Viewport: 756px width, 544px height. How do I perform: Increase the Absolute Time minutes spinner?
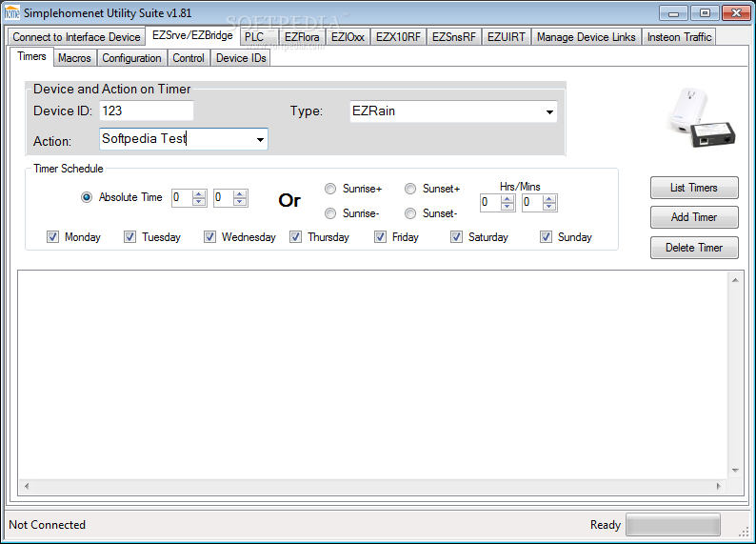[240, 193]
